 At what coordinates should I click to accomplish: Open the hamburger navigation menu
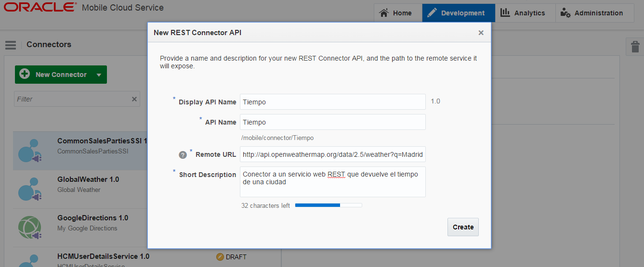(11, 45)
